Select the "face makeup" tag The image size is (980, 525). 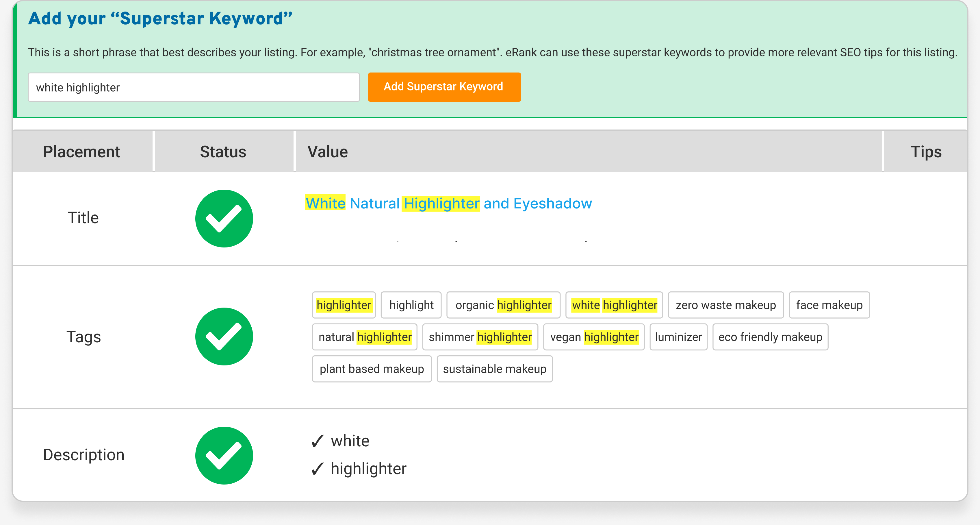829,305
